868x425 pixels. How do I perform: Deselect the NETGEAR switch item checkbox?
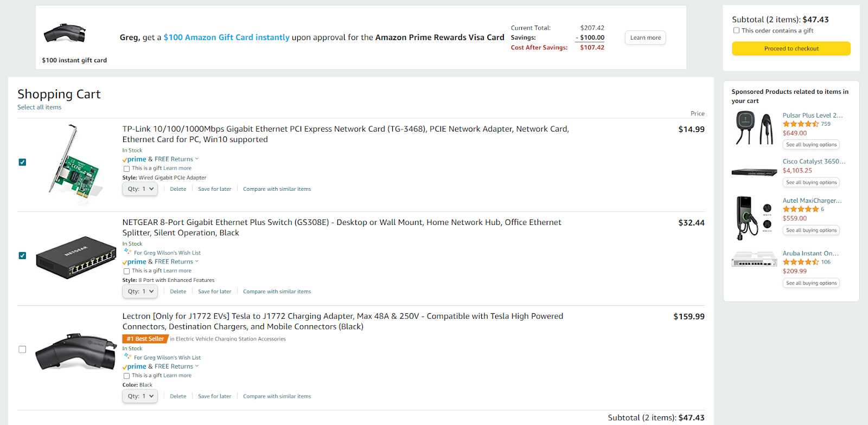pyautogui.click(x=22, y=255)
